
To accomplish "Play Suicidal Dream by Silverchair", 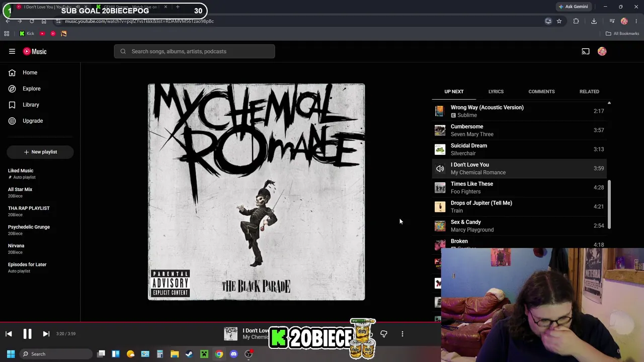I will pyautogui.click(x=520, y=149).
